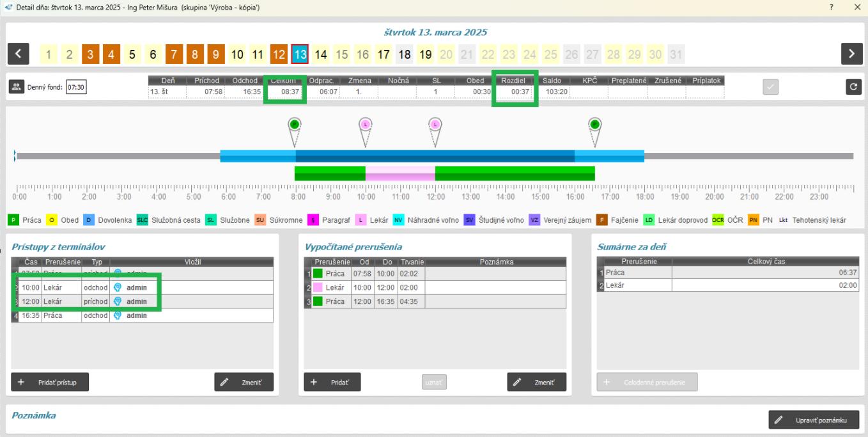Click the pink Lekár swatch in interruptions table
This screenshot has width=868, height=437.
(318, 288)
